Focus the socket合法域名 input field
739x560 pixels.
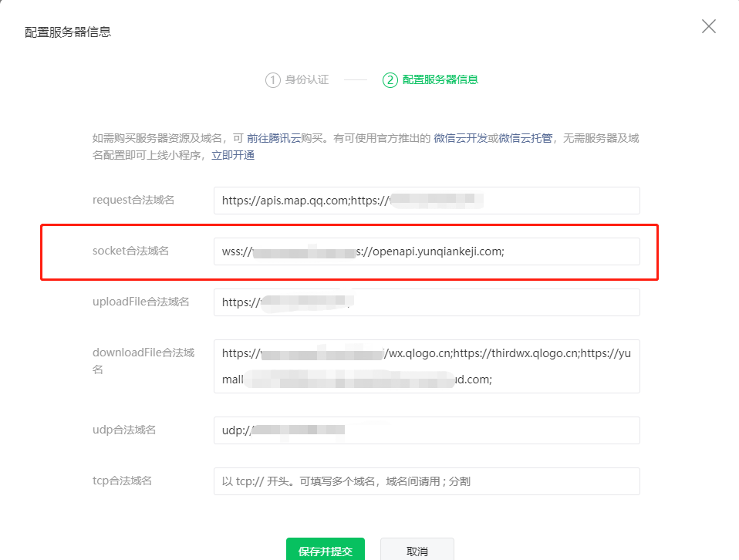point(427,251)
